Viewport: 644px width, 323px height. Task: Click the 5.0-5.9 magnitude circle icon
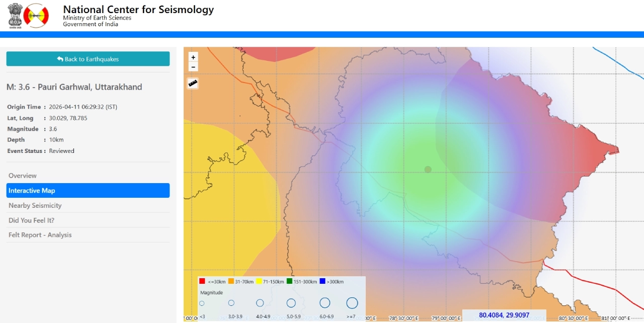click(291, 303)
